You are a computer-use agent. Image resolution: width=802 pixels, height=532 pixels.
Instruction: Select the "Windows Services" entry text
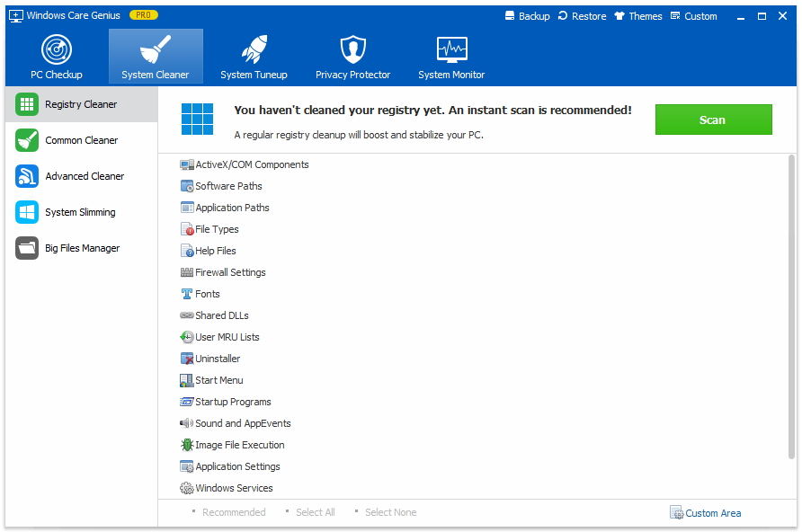point(235,488)
